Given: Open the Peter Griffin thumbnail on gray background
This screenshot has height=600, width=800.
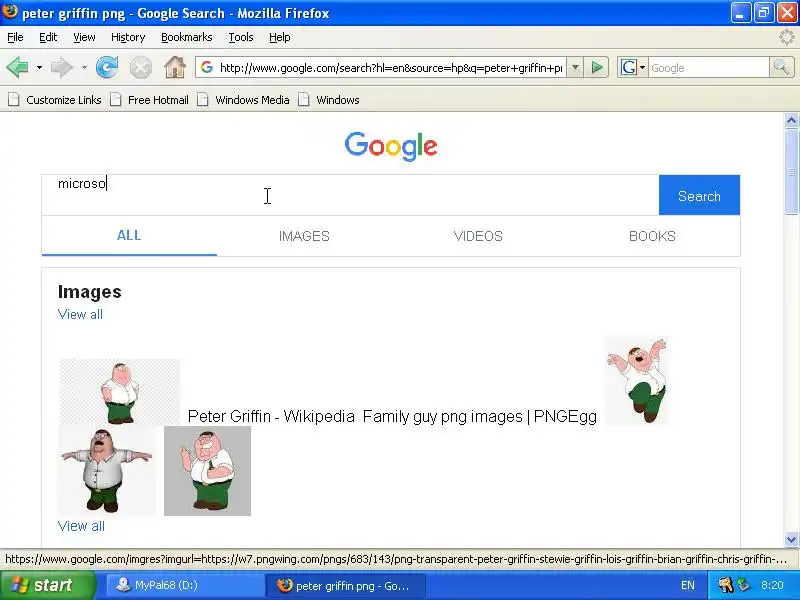Looking at the screenshot, I should [207, 470].
